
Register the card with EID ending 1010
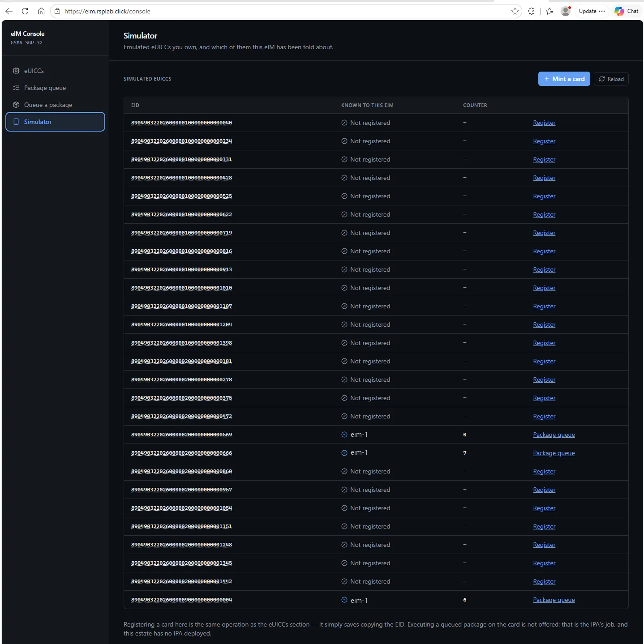[x=544, y=288]
